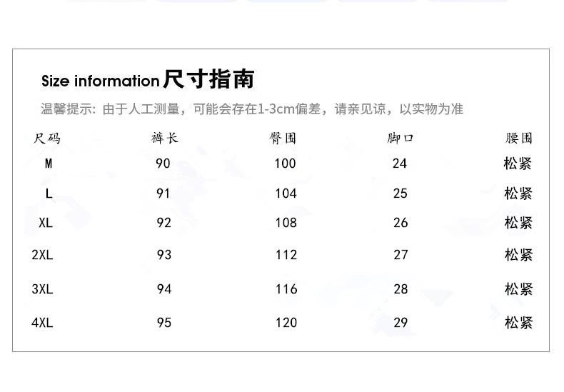564x392 pixels.
Task: Click the 'Size information' heading text
Action: click(x=100, y=81)
